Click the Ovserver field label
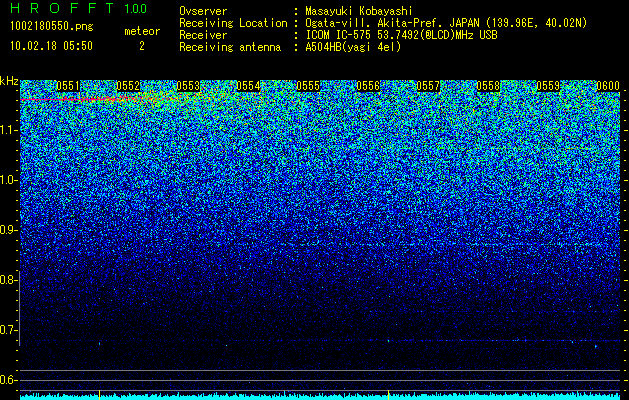The width and height of the screenshot is (629, 400). (x=203, y=11)
